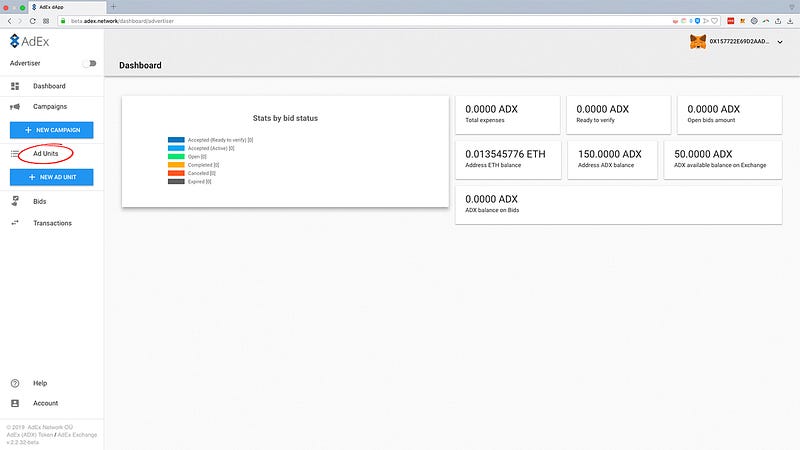Click the Ad Units list icon
The height and width of the screenshot is (450, 800).
15,154
